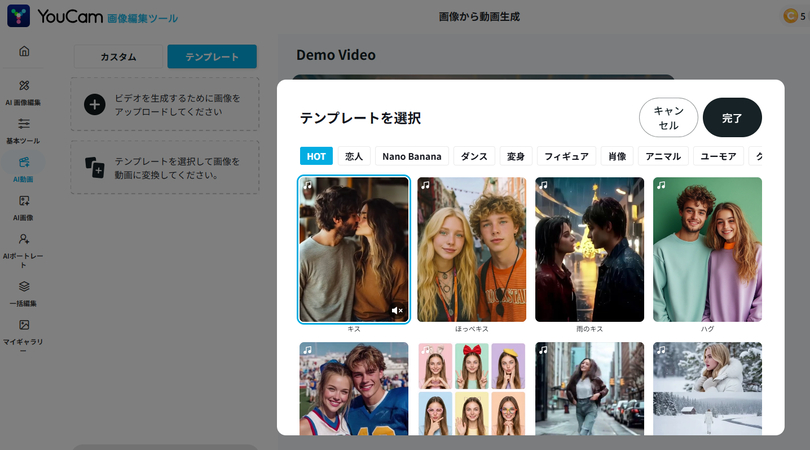Choose the snowy winter template thumbnail

pos(707,389)
